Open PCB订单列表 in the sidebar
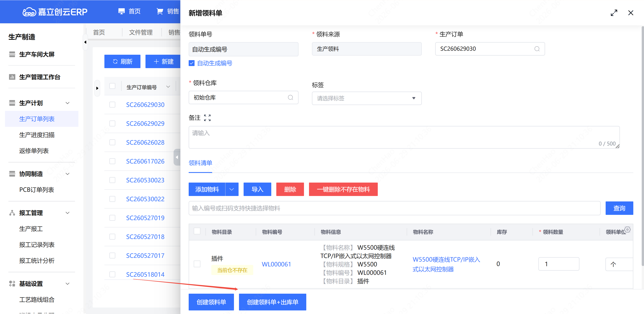The image size is (644, 314). [x=36, y=190]
